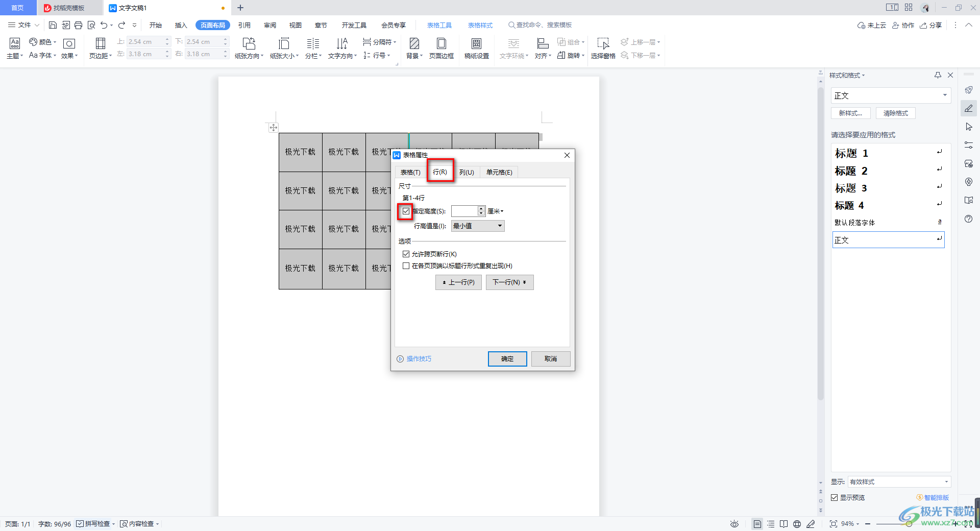Open the 厘米 unit dropdown

click(496, 211)
